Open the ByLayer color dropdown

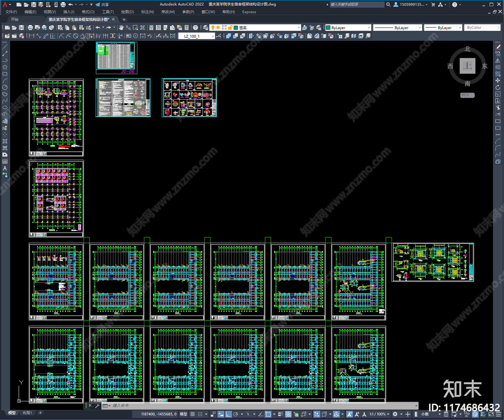coord(348,28)
